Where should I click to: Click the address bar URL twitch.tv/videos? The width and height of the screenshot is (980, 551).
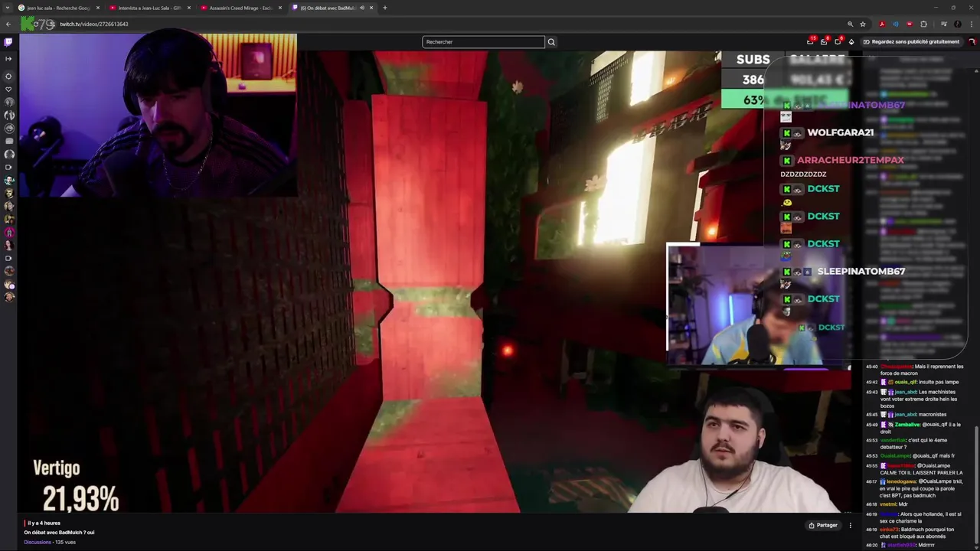[x=94, y=24]
